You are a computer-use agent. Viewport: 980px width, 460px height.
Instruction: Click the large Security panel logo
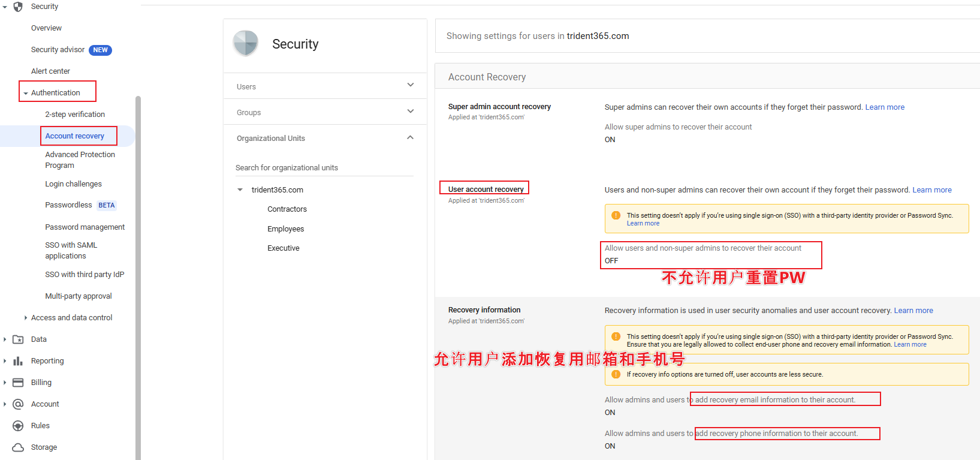pyautogui.click(x=246, y=44)
